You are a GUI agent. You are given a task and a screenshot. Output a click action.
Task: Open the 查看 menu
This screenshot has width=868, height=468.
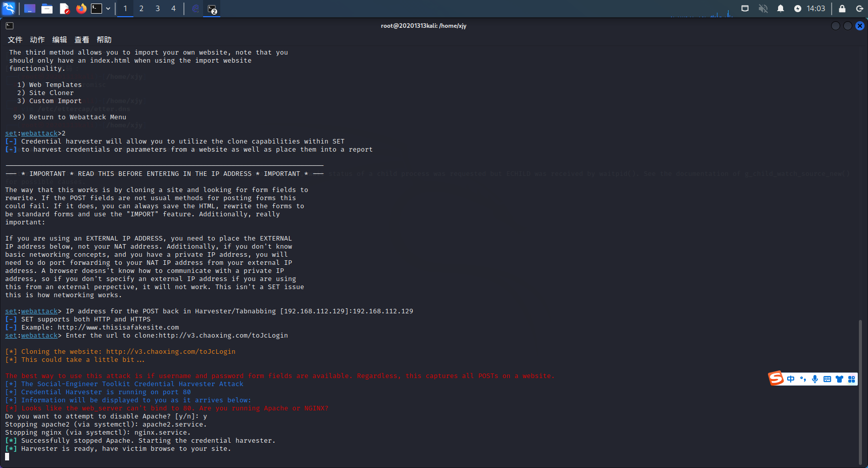tap(82, 40)
